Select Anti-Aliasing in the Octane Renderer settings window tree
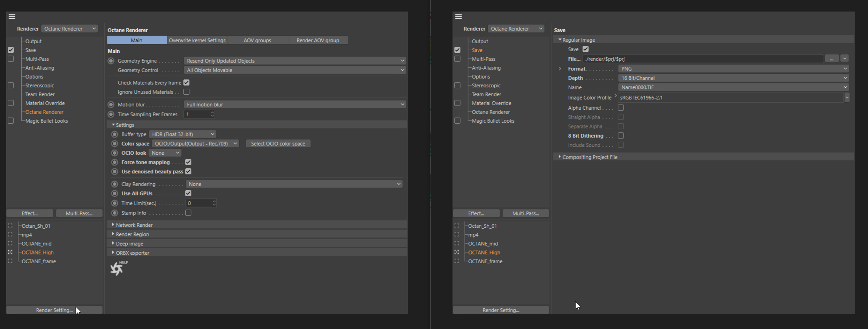868x329 pixels. tap(40, 68)
